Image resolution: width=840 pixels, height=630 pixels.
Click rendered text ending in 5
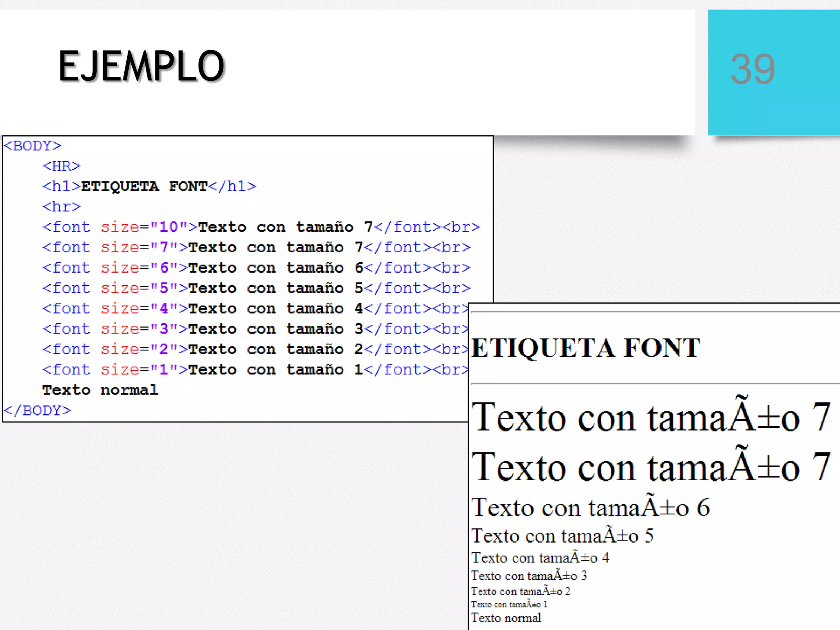pyautogui.click(x=562, y=535)
